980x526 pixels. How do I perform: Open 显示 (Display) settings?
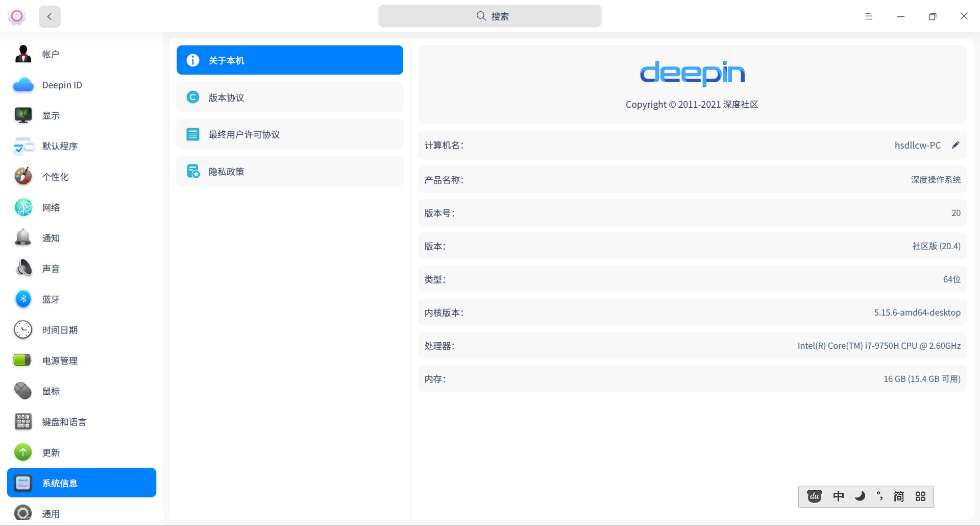pyautogui.click(x=51, y=115)
